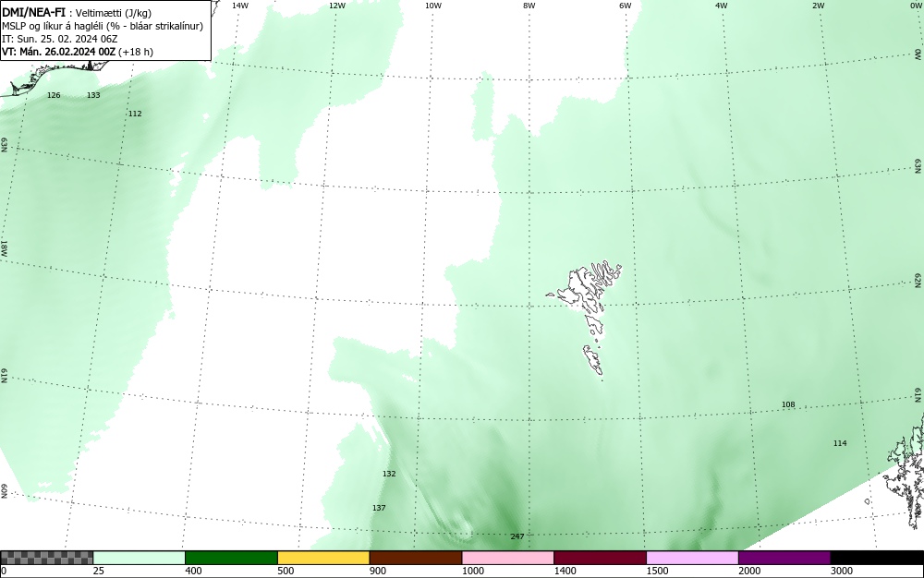Click the DMI/NEA-FI title text

33,13
